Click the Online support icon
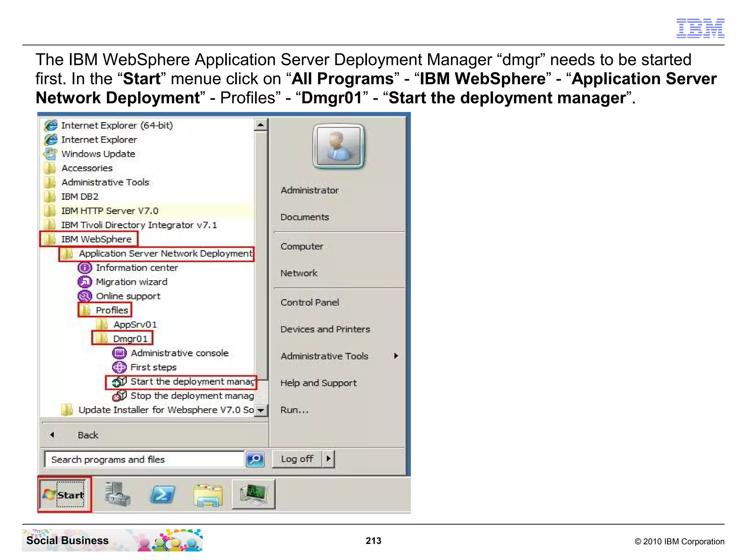Viewport: 747px width, 560px height. click(x=85, y=296)
